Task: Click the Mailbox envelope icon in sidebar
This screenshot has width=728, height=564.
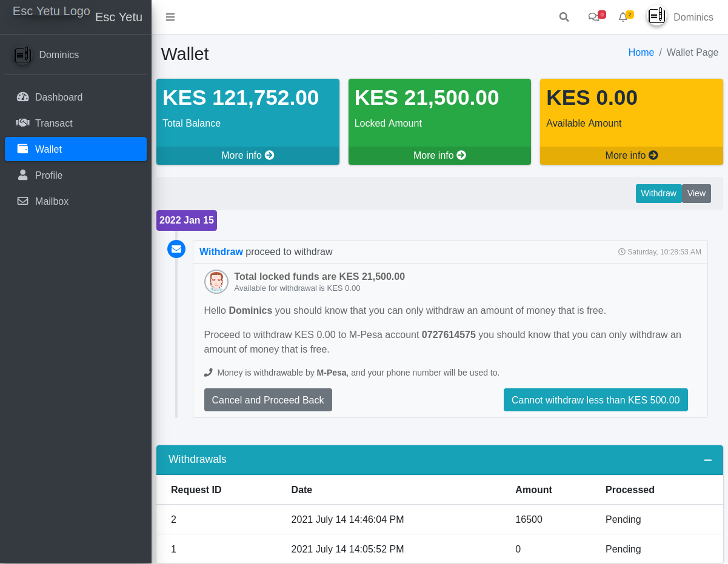Action: [x=23, y=201]
